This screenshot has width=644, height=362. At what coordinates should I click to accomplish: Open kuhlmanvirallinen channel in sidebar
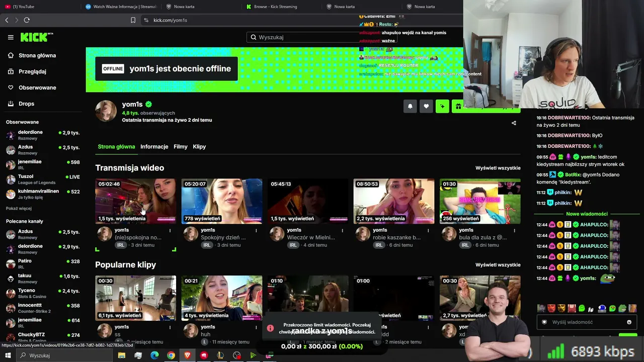(x=43, y=194)
